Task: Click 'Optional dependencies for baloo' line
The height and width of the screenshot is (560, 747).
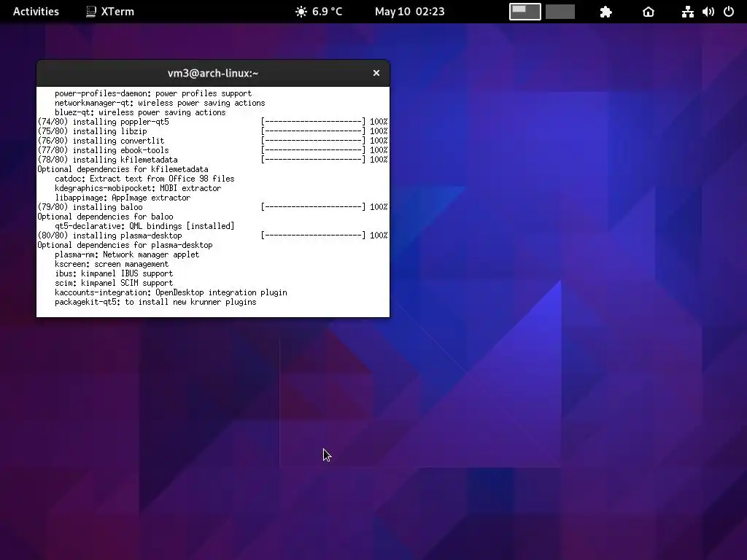Action: tap(105, 217)
